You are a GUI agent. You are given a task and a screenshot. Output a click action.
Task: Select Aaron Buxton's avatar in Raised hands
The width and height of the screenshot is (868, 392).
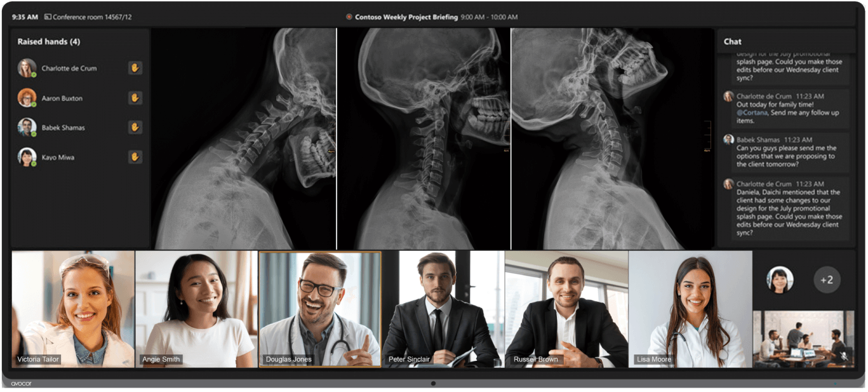(x=27, y=98)
